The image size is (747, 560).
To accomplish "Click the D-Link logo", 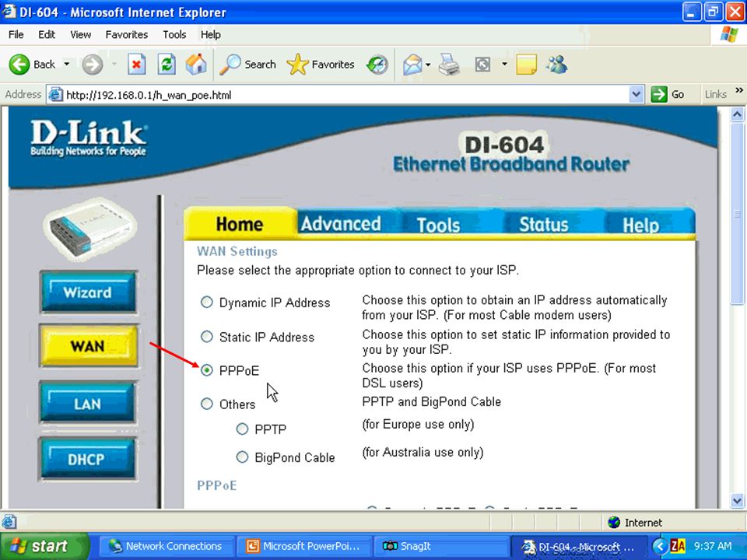I will coord(89,138).
